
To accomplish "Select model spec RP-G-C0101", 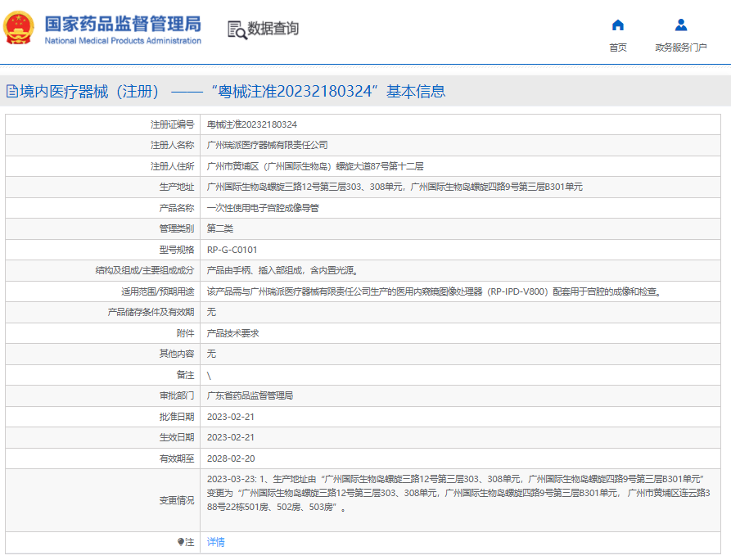I will click(232, 250).
